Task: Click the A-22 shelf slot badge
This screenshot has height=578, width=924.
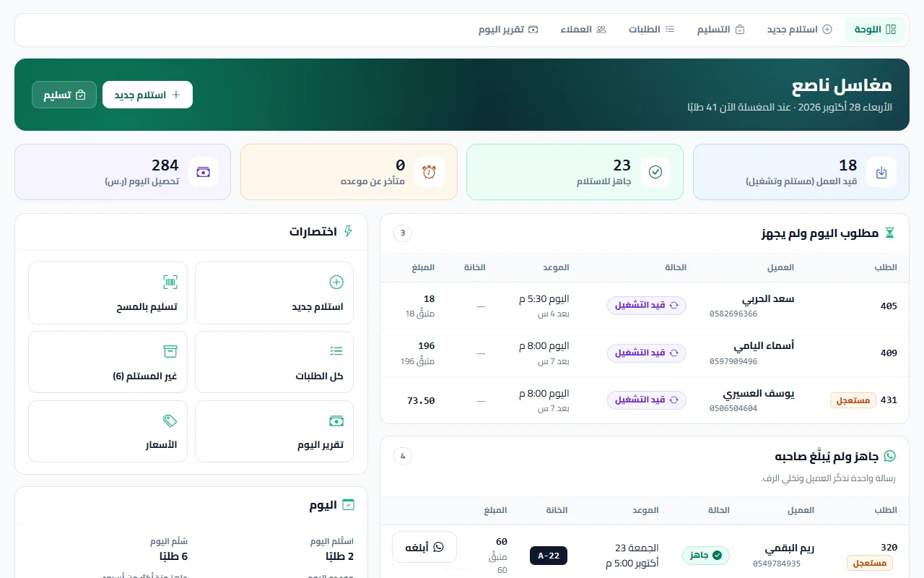Action: point(549,556)
